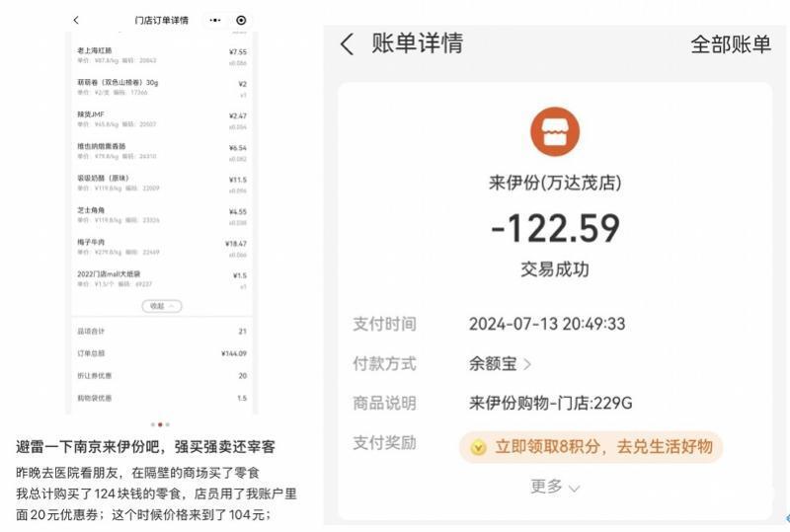This screenshot has width=790, height=532.
Task: Open the three-dot mini program menu
Action: tap(215, 20)
